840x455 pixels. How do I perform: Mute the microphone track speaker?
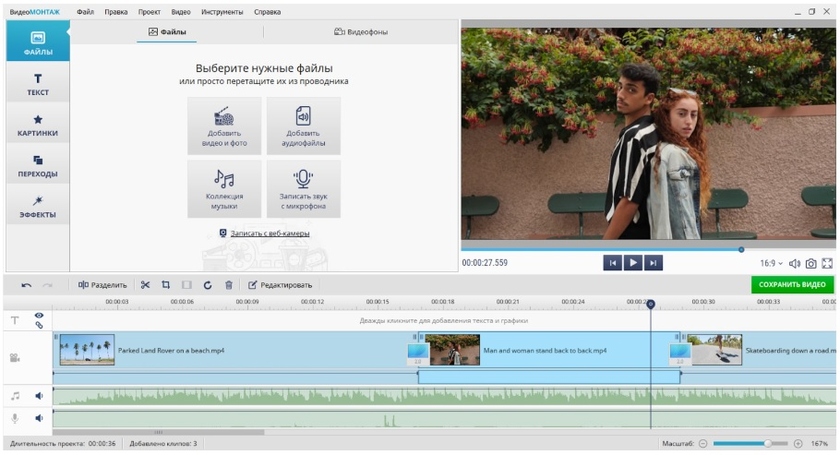click(39, 419)
